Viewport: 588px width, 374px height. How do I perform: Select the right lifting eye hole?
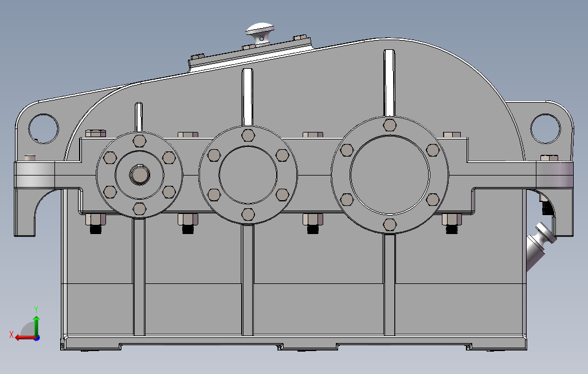[x=545, y=128]
